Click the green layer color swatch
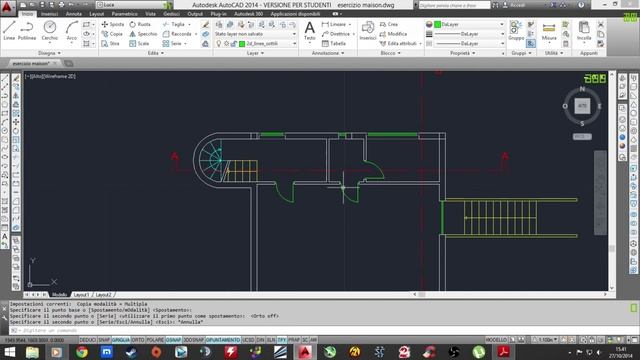 [242, 44]
